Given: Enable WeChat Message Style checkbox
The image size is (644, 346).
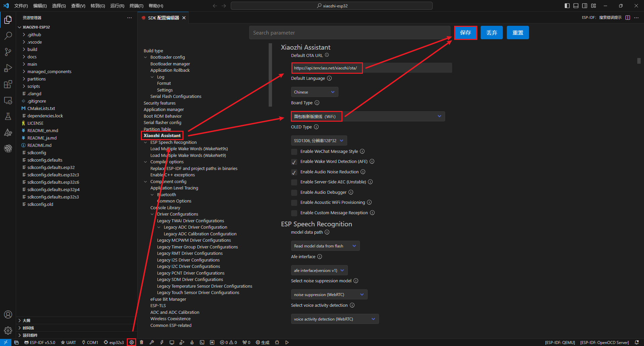Looking at the screenshot, I should 294,152.
